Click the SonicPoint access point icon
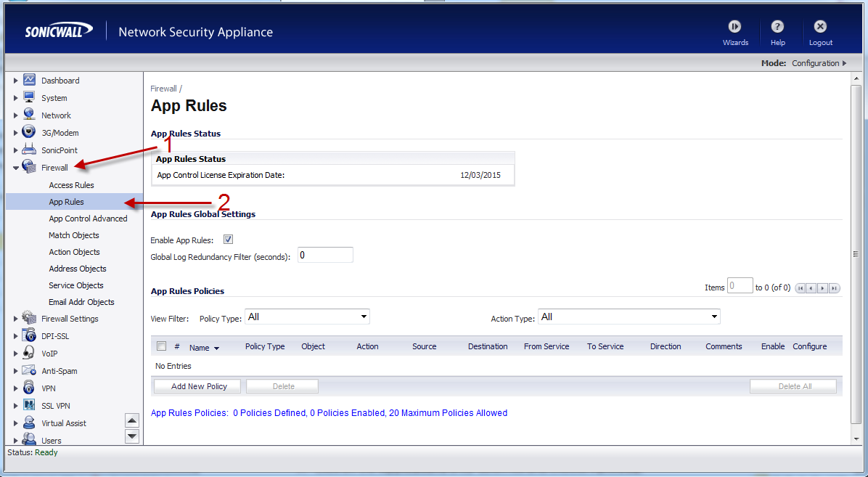This screenshot has width=868, height=477. (x=29, y=150)
